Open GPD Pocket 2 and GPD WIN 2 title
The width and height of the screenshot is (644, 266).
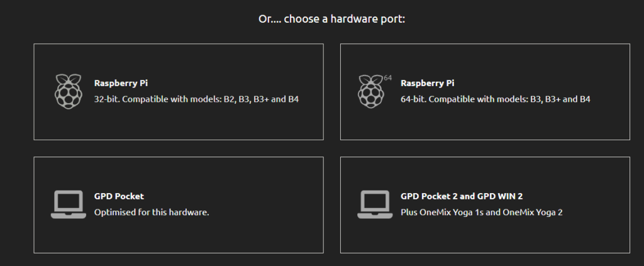[x=462, y=196]
